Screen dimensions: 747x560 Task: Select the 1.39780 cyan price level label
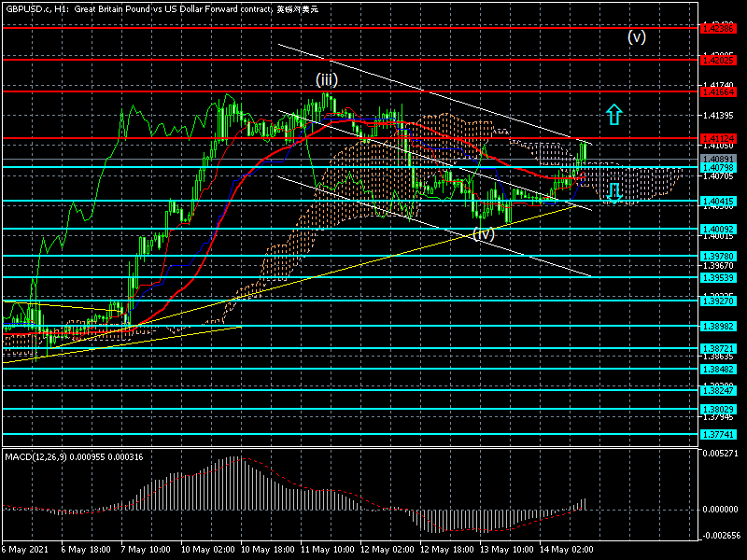click(x=718, y=256)
